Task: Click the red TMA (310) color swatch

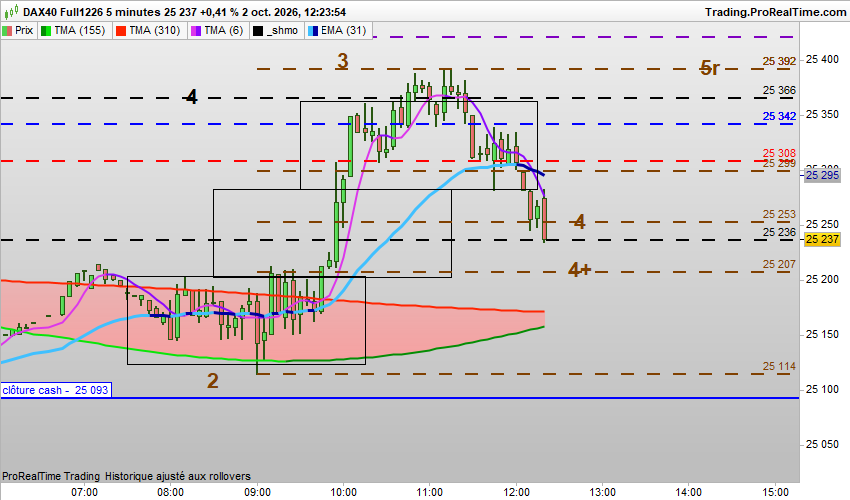Action: point(121,31)
